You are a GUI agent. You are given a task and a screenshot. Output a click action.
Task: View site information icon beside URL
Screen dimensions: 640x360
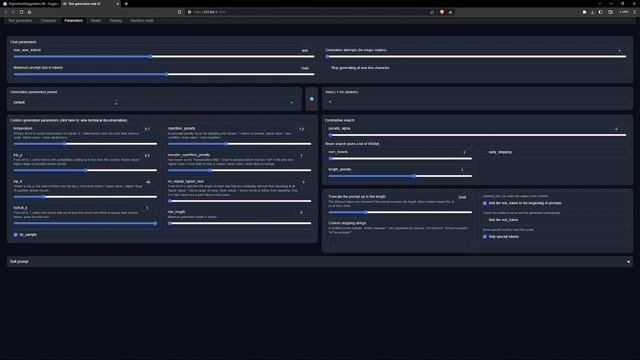pos(189,12)
